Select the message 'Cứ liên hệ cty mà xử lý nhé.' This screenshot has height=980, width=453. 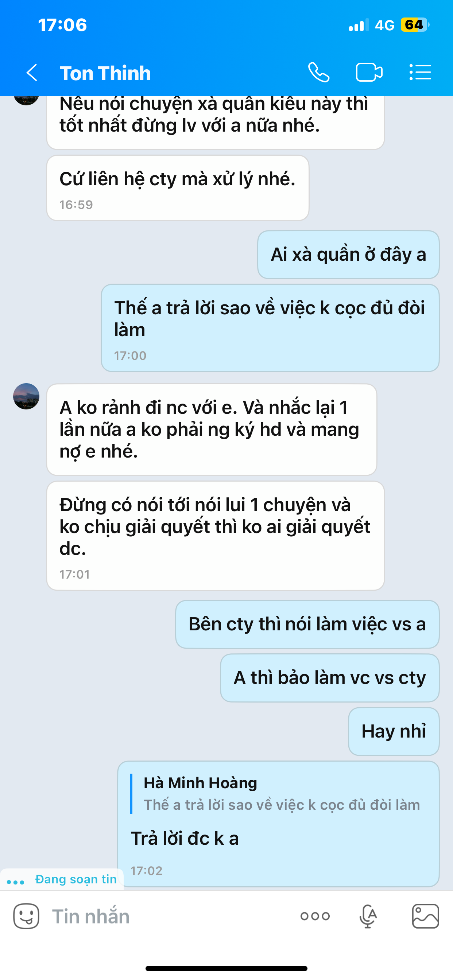coord(178,188)
